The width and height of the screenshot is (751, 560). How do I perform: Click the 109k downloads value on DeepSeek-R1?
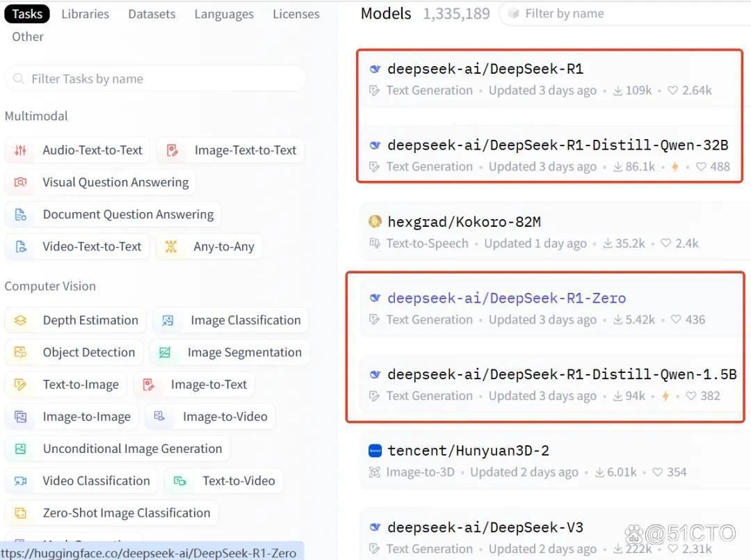tap(638, 90)
